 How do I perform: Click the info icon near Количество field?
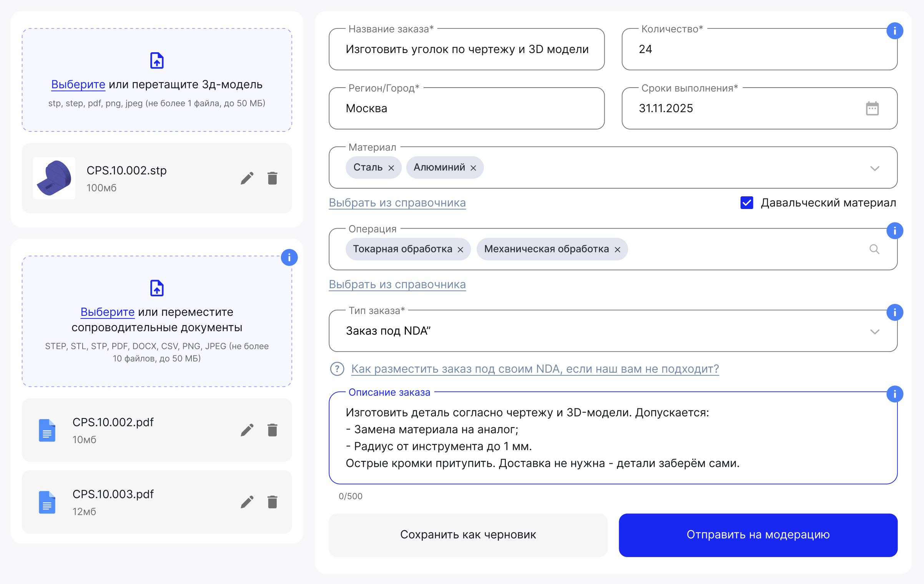pyautogui.click(x=895, y=31)
